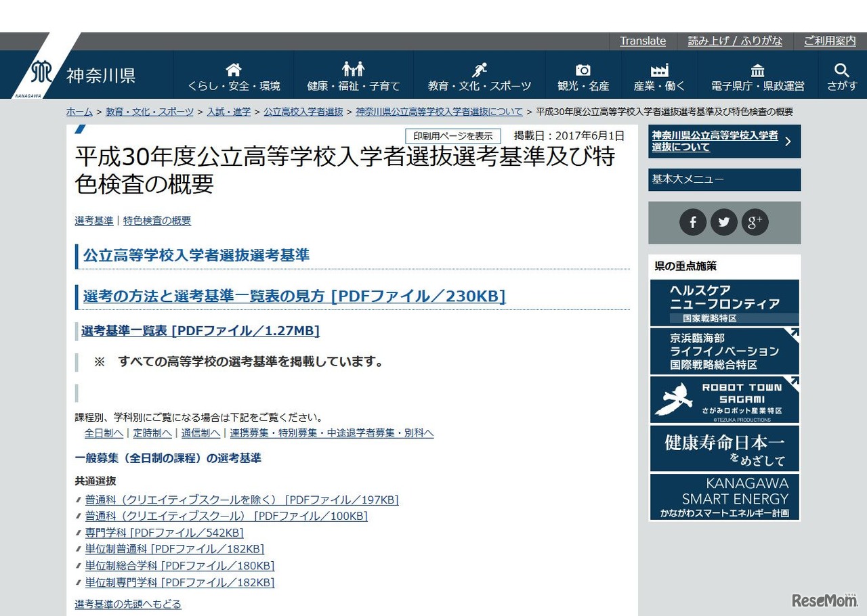Viewport: 867px width, 616px height.
Task: Click the Google+ share icon
Action: [x=755, y=222]
